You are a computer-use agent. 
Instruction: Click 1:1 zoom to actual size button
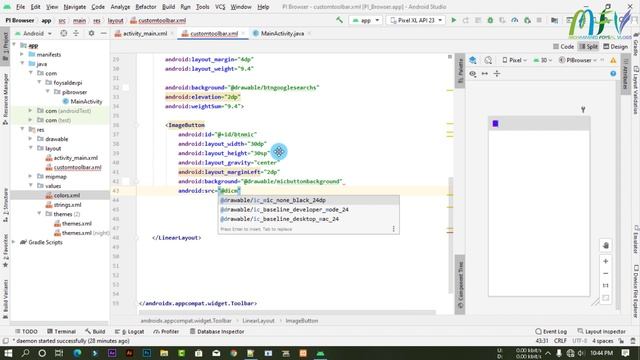click(606, 285)
